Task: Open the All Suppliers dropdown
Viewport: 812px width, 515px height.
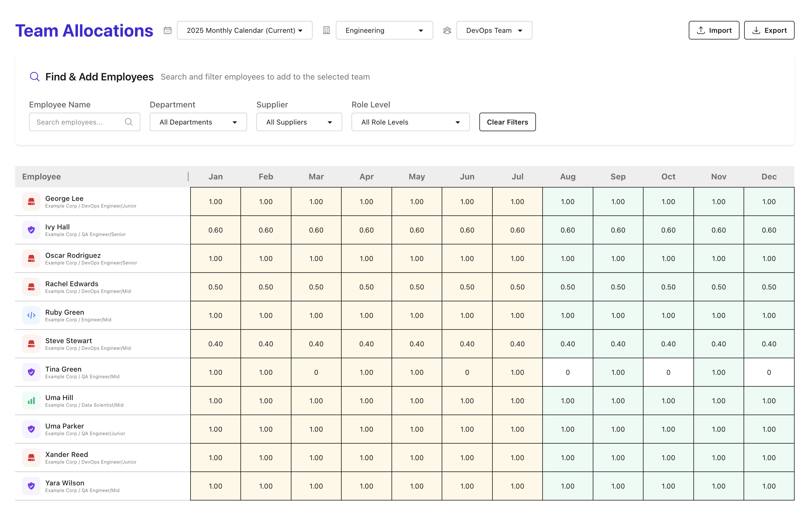Action: click(299, 122)
